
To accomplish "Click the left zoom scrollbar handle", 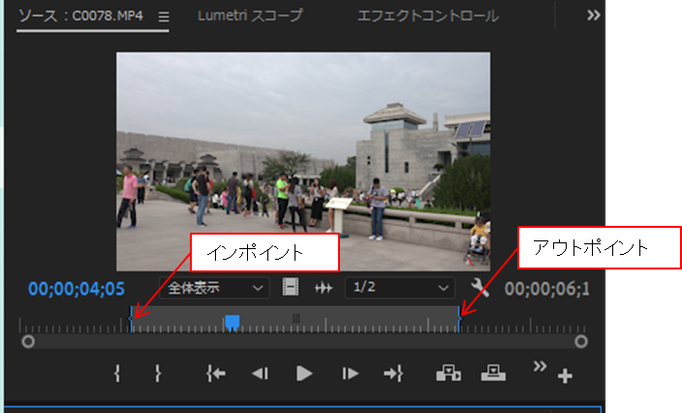I will (28, 342).
